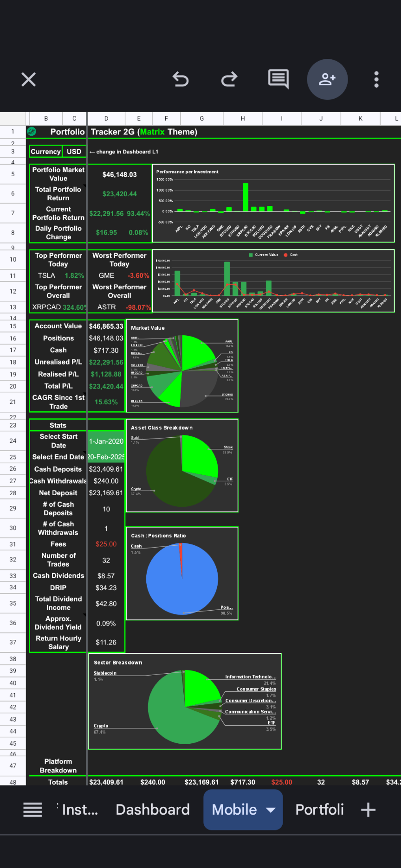Switch to the Dashboard sheet tab
Image resolution: width=401 pixels, height=868 pixels.
153,810
